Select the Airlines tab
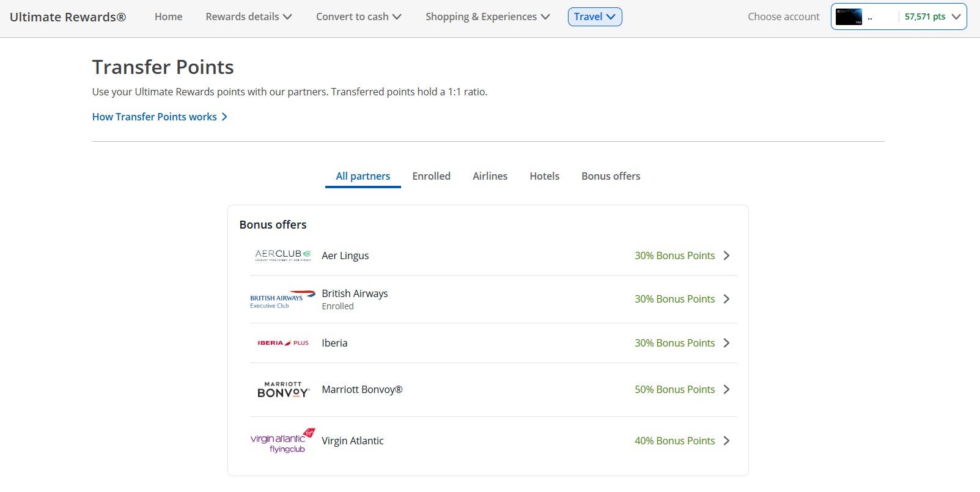Screen dimensions: 980x492 click(490, 176)
